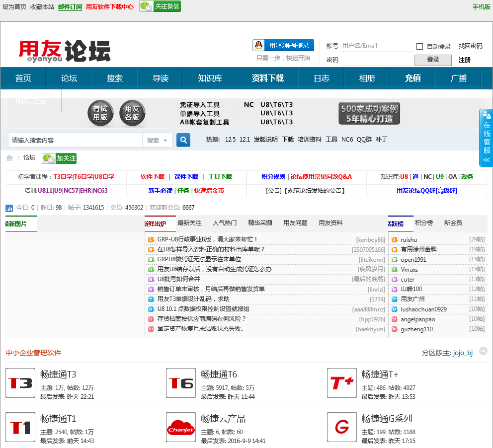Open 论坛 in navigation bar
Viewport: 493px width, 448px height.
(x=69, y=78)
